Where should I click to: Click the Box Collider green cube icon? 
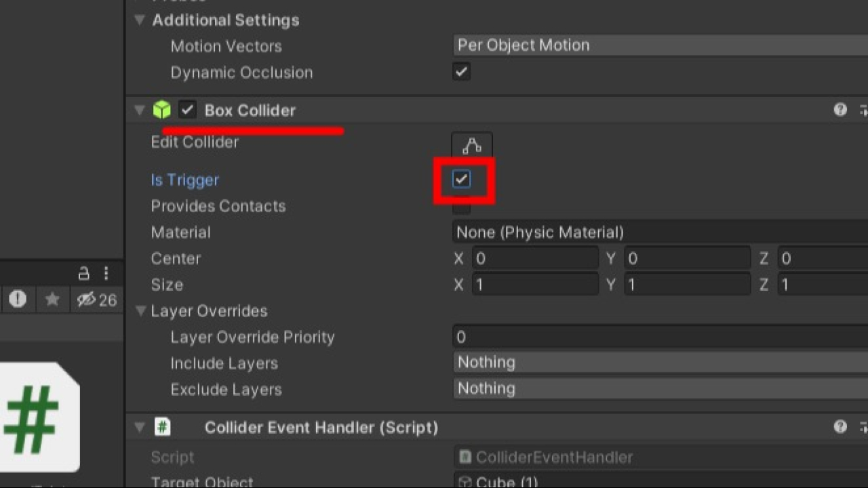[x=161, y=110]
